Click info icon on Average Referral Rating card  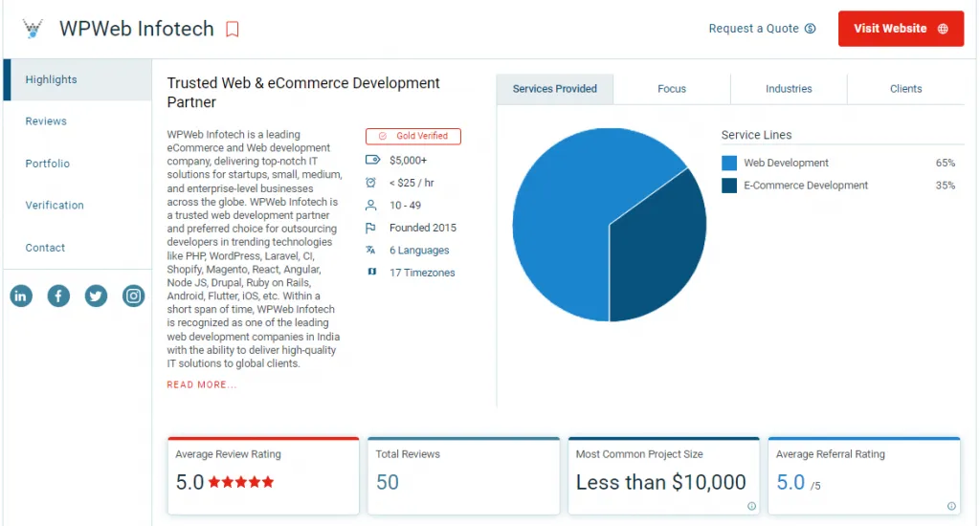[951, 506]
